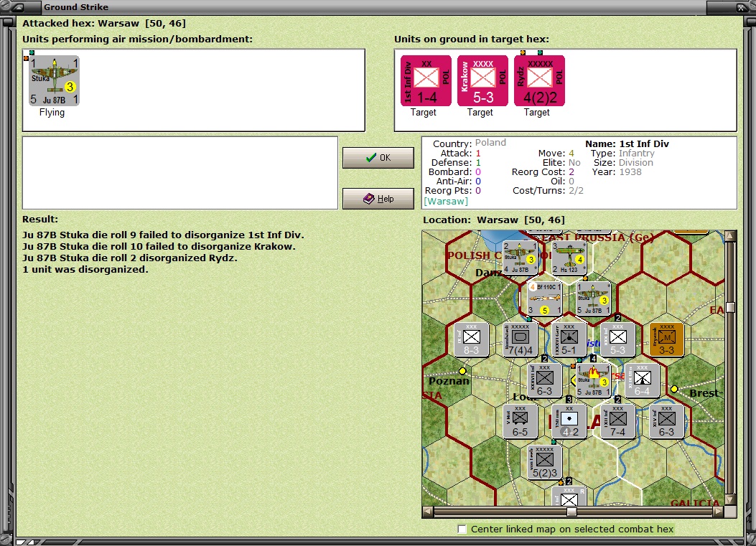Click the OK button
This screenshot has width=756, height=546.
coord(378,158)
